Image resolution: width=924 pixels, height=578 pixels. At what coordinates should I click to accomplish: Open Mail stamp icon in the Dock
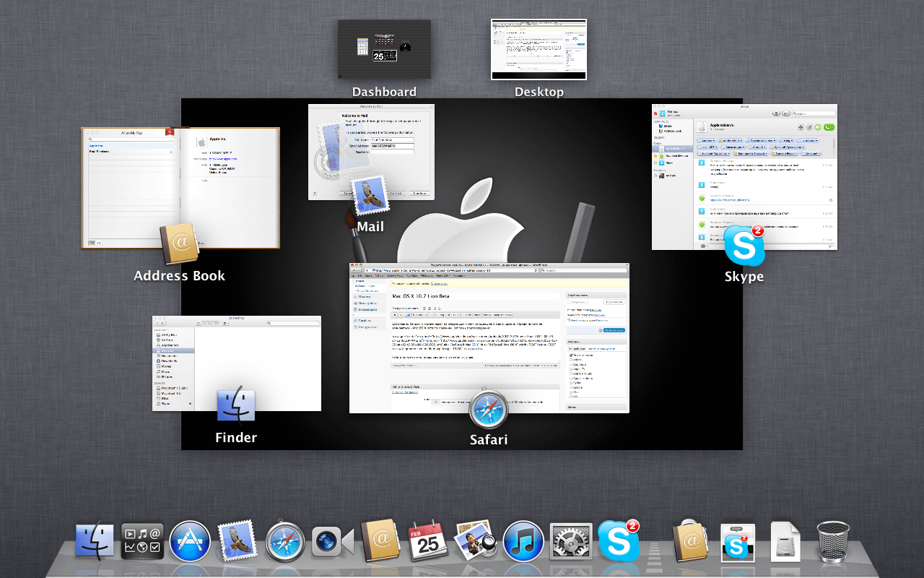pyautogui.click(x=237, y=541)
